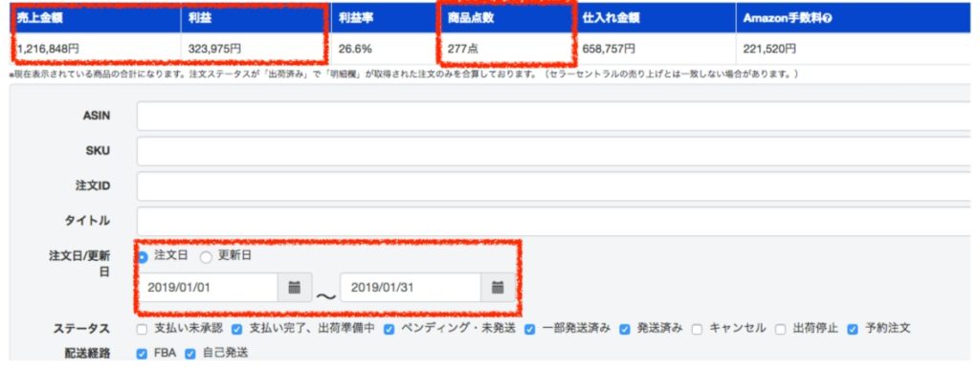The width and height of the screenshot is (980, 370).
Task: Enable the 出荷停止 status checkbox
Action: pos(781,330)
